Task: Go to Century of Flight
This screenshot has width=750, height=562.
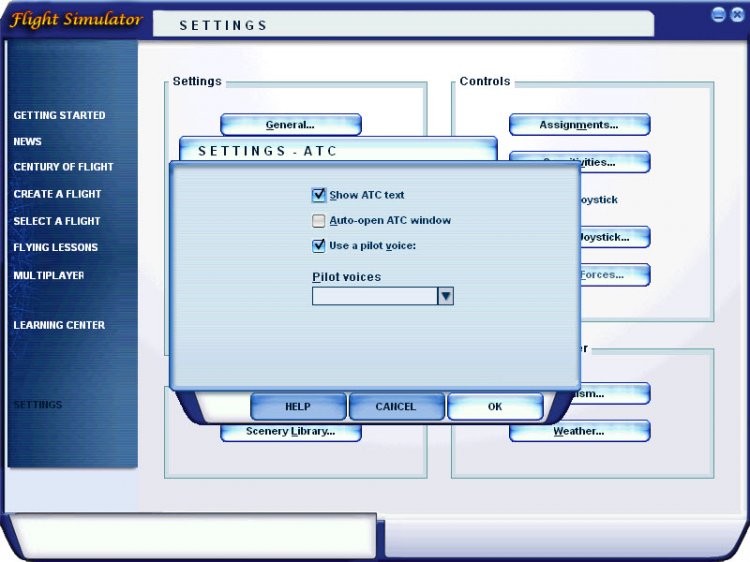Action: click(63, 167)
